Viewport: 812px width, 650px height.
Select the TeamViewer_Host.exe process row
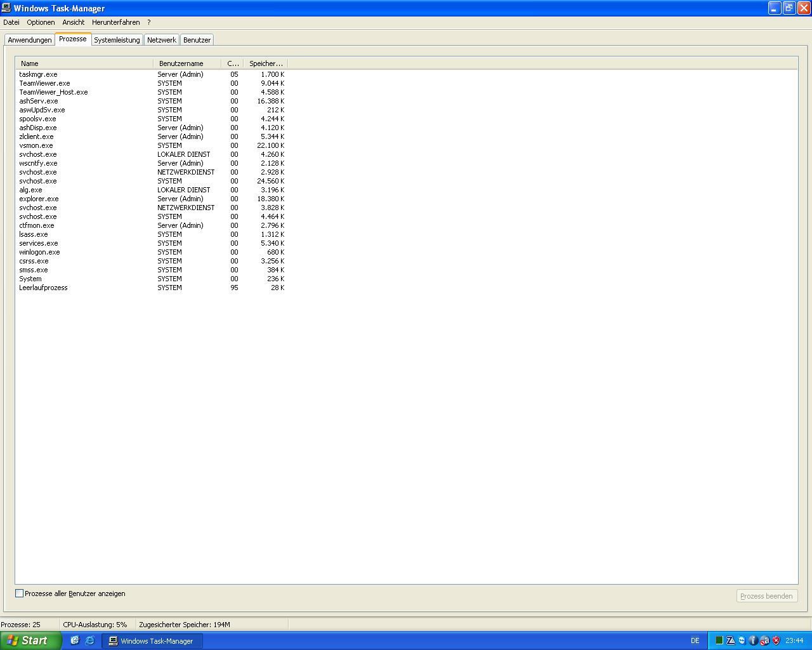[152, 92]
